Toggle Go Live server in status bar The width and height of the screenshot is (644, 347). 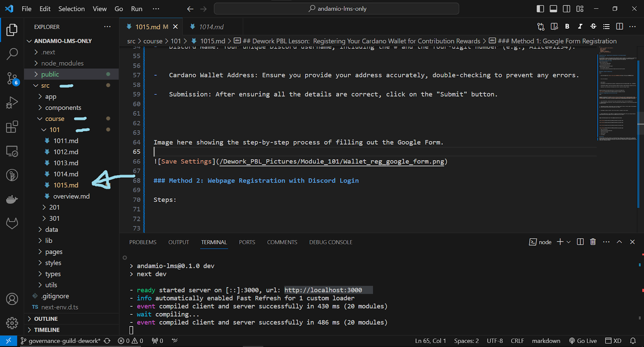click(583, 341)
